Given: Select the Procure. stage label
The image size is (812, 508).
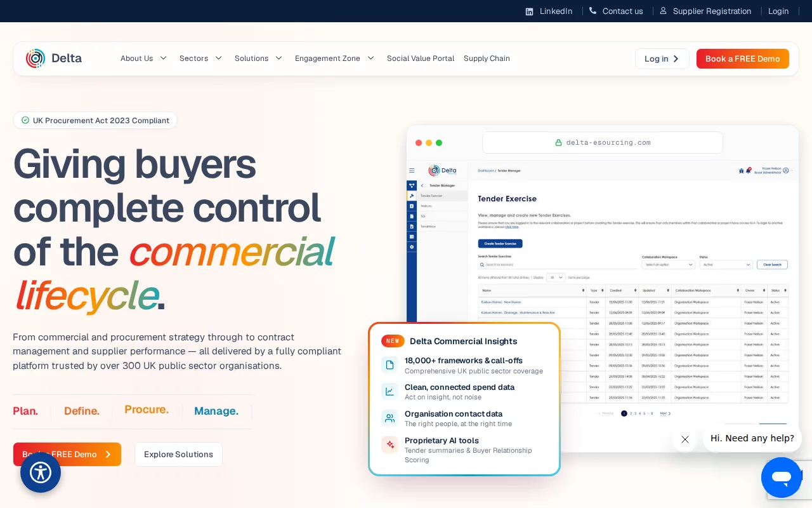Looking at the screenshot, I should click(147, 410).
